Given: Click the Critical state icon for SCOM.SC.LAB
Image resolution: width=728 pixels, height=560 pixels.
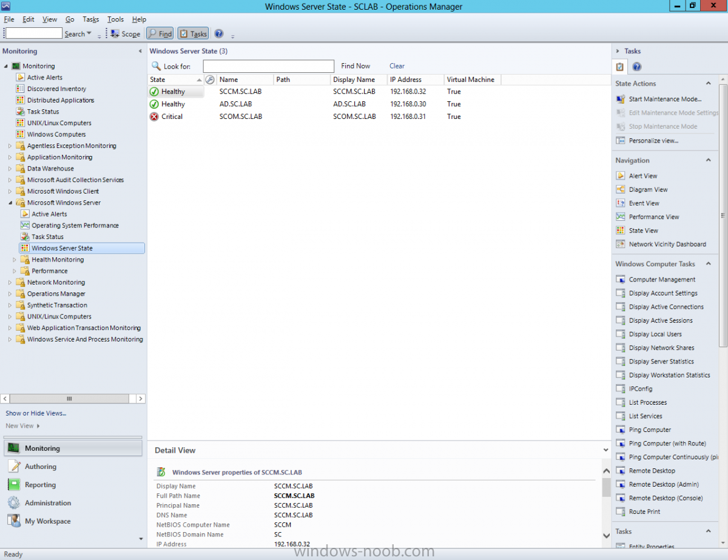Looking at the screenshot, I should pos(154,116).
